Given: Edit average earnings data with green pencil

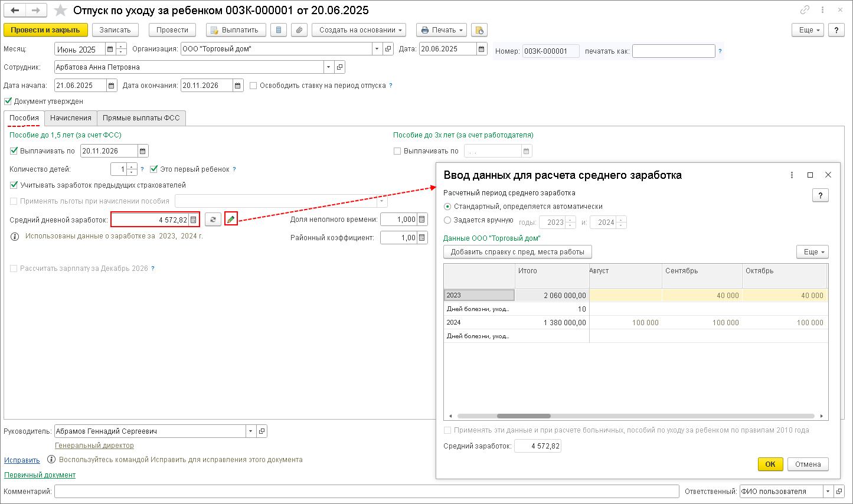Looking at the screenshot, I should (x=231, y=220).
